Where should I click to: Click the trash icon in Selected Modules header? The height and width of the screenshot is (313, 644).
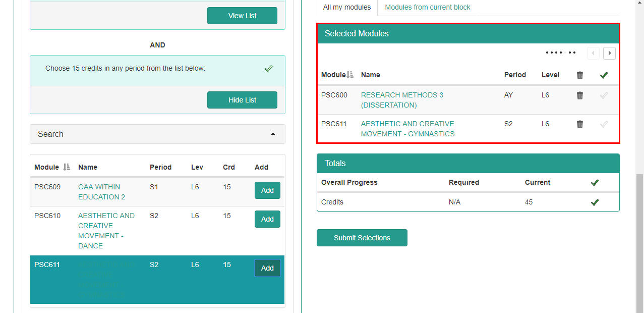coord(579,75)
